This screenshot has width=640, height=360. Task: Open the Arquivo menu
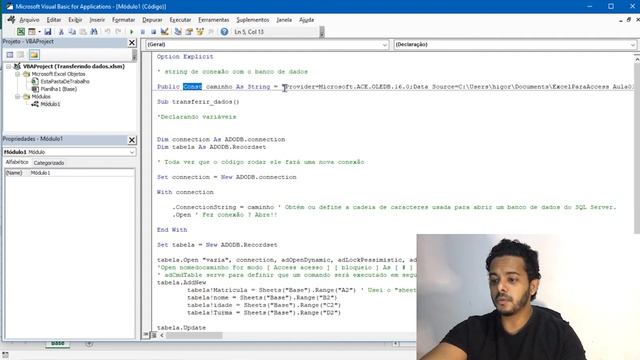tap(29, 20)
